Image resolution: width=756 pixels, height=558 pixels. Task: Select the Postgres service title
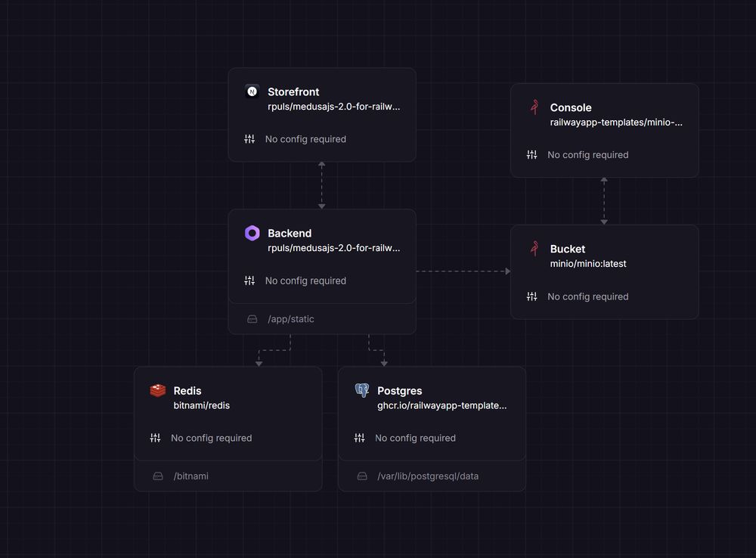(x=399, y=391)
